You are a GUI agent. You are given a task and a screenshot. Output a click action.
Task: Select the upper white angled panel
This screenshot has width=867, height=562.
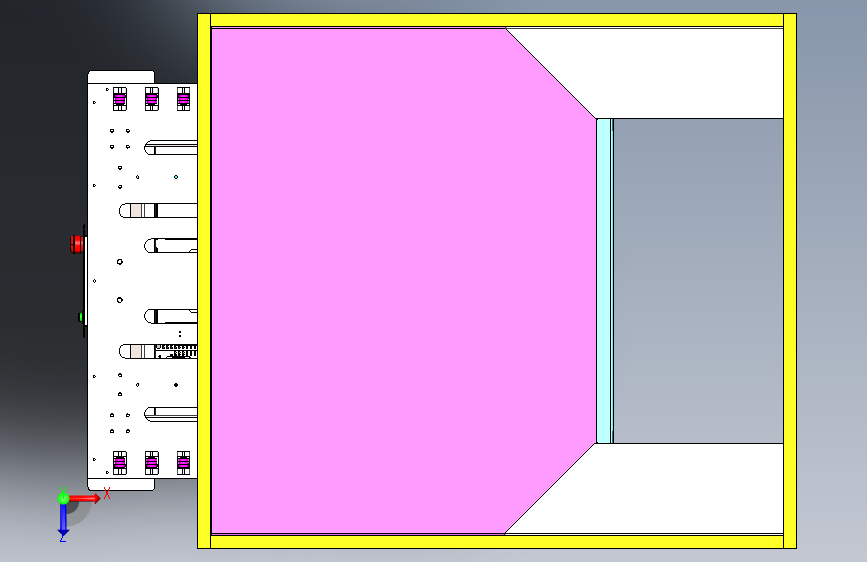pyautogui.click(x=675, y=72)
